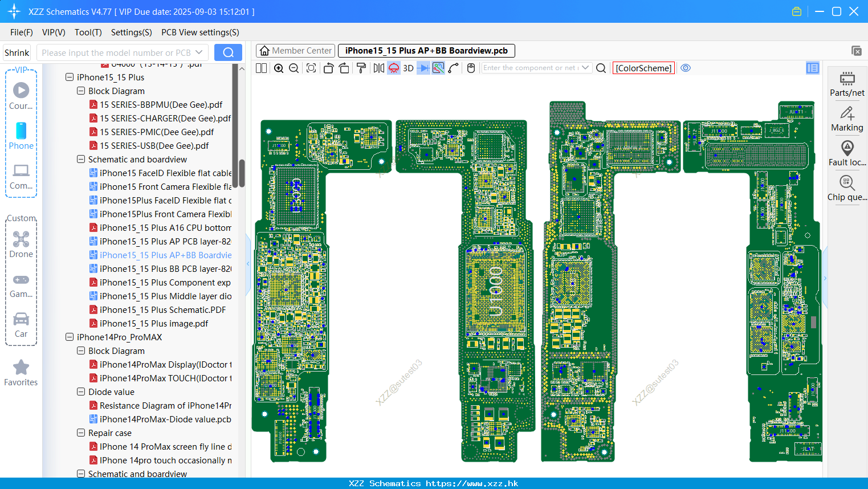Collapse the iPhone14Pro_ProMAX tree node
Image resolution: width=868 pixels, height=489 pixels.
click(x=70, y=337)
